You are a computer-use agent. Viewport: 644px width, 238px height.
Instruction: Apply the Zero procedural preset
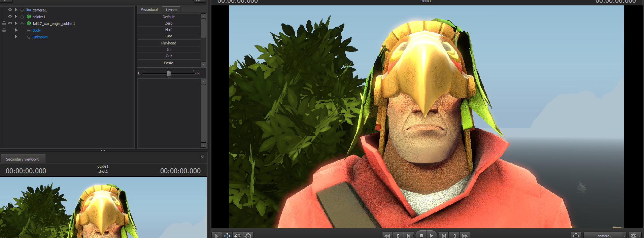tap(169, 23)
